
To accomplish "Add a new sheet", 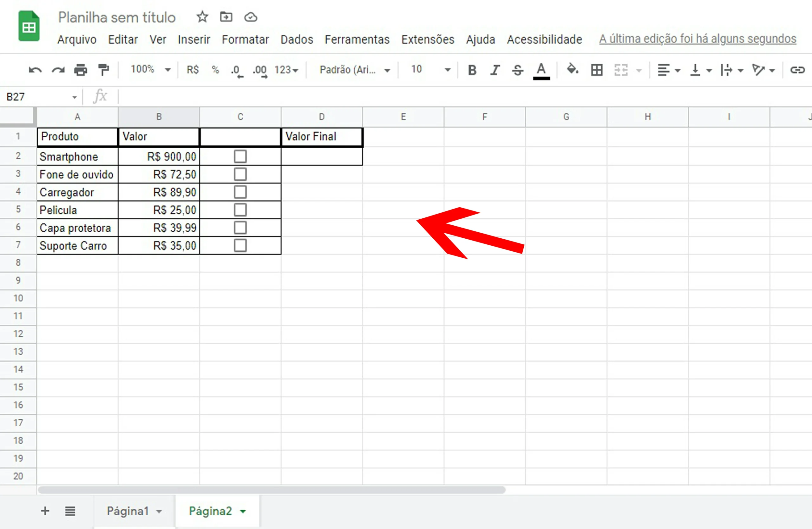I will [45, 511].
